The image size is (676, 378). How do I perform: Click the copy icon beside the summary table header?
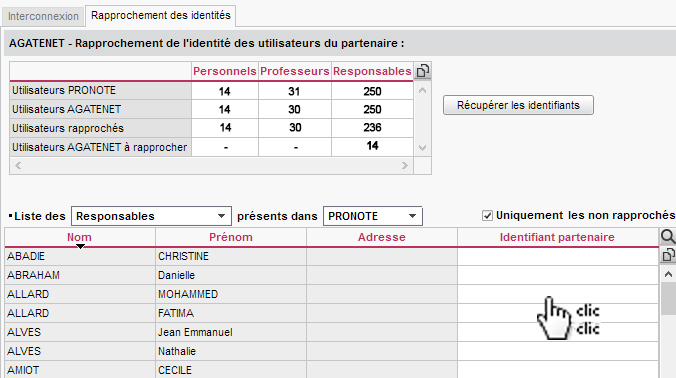(x=422, y=71)
